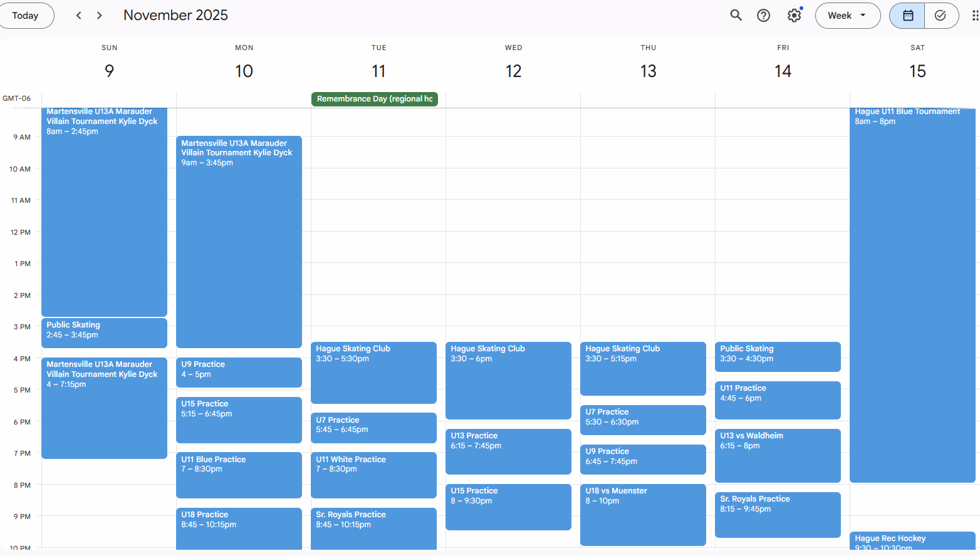Open the Google apps grid
The height and width of the screenshot is (556, 980).
974,16
